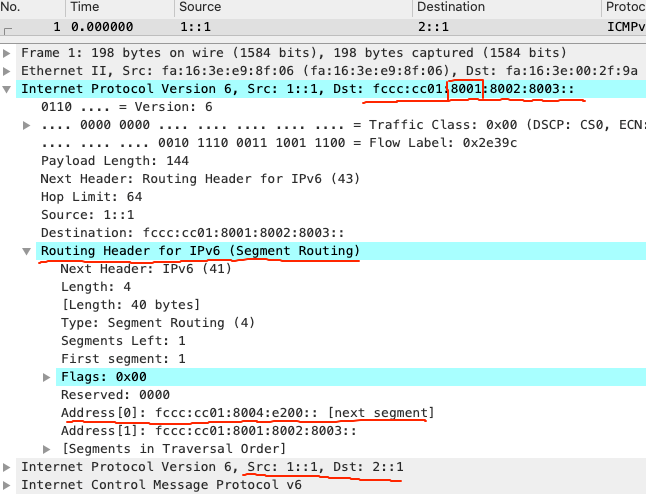Select Address[1]: fccc:cc01:8001:8002:8003:: line

coord(209,431)
